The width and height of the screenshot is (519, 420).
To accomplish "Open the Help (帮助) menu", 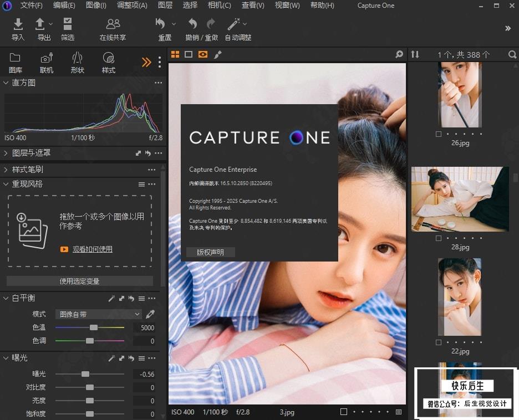I will pos(322,6).
